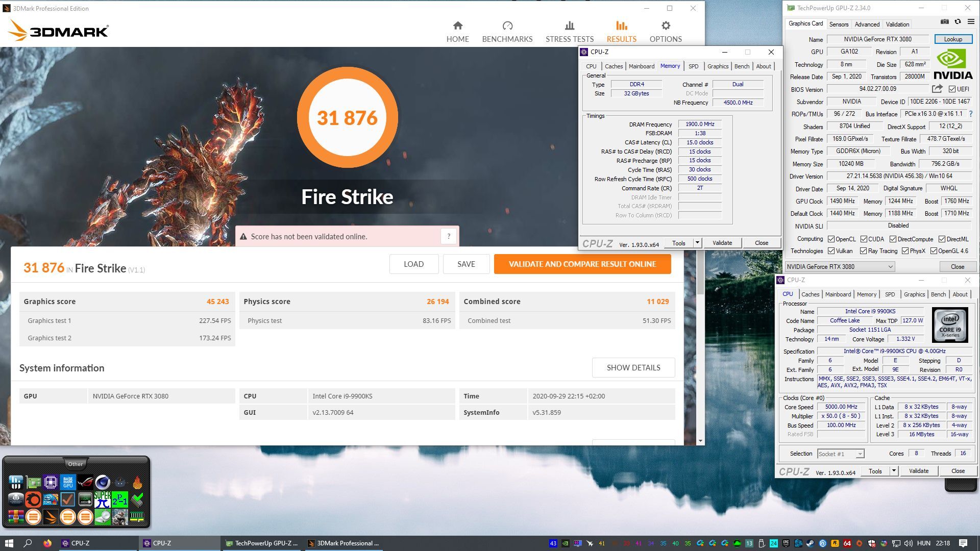Viewport: 980px width, 551px height.
Task: Open BENCHMARKS in 3DMark navigation
Action: coord(507,32)
